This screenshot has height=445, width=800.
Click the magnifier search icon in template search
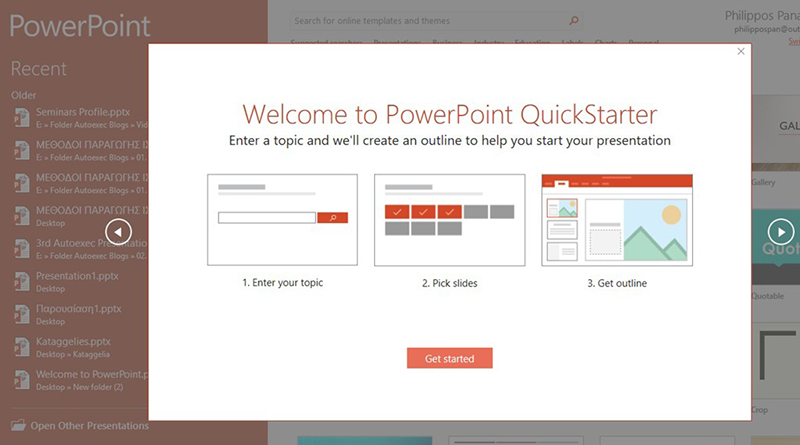pos(574,21)
